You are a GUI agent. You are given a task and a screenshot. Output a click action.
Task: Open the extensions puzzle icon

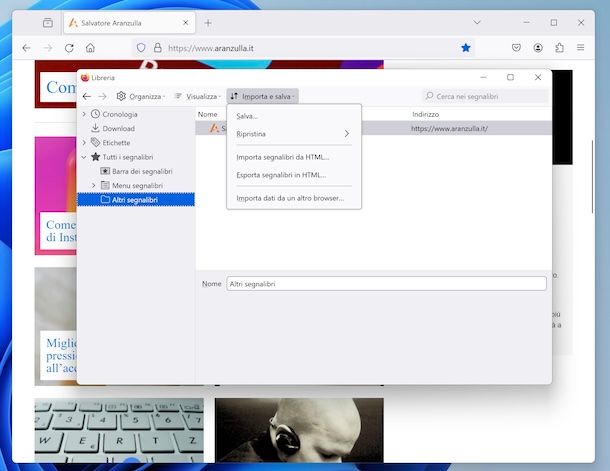pyautogui.click(x=559, y=48)
